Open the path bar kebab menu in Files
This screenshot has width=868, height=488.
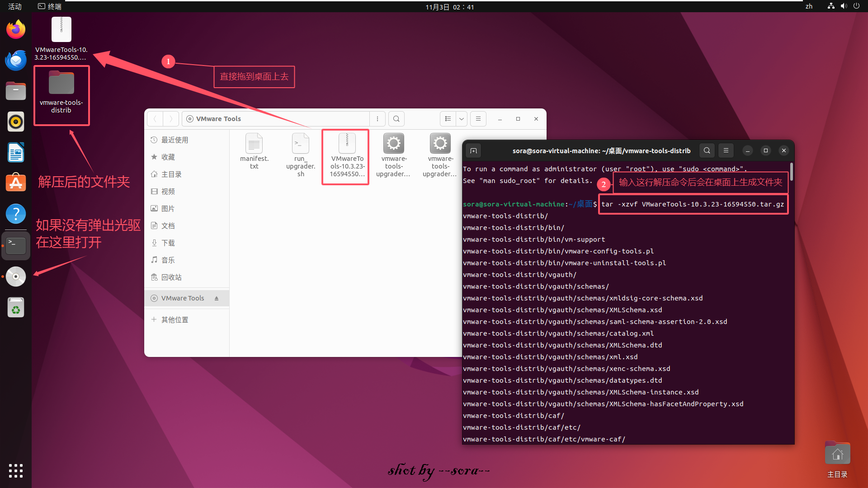point(377,119)
